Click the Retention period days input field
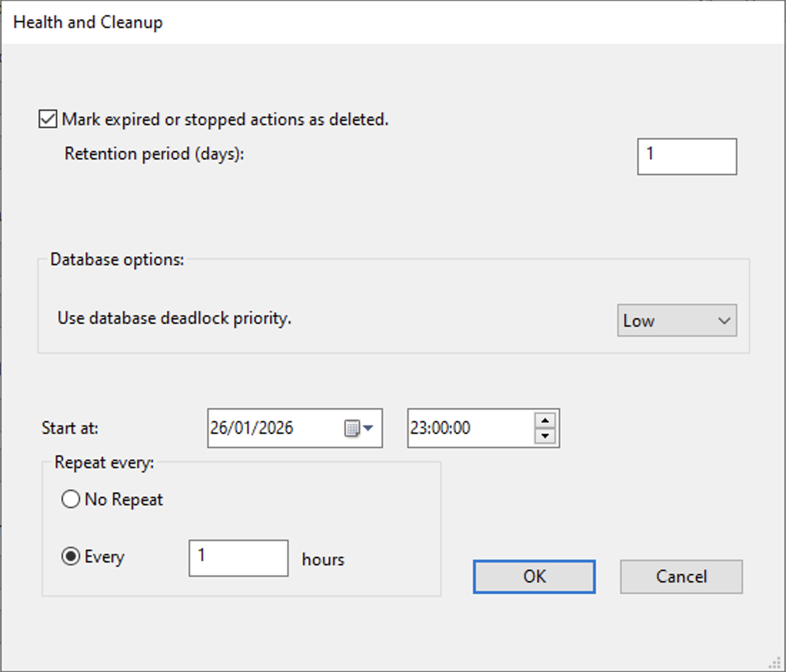This screenshot has height=672, width=786. click(686, 157)
